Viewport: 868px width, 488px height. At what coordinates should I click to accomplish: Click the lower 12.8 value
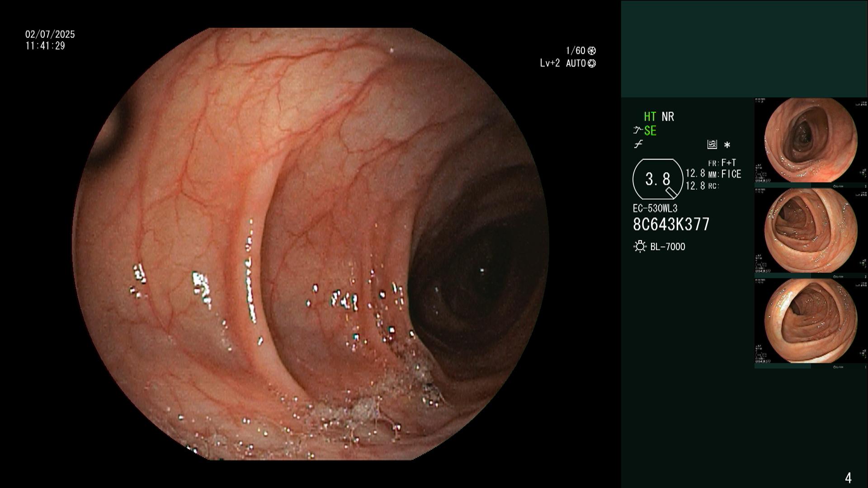695,186
